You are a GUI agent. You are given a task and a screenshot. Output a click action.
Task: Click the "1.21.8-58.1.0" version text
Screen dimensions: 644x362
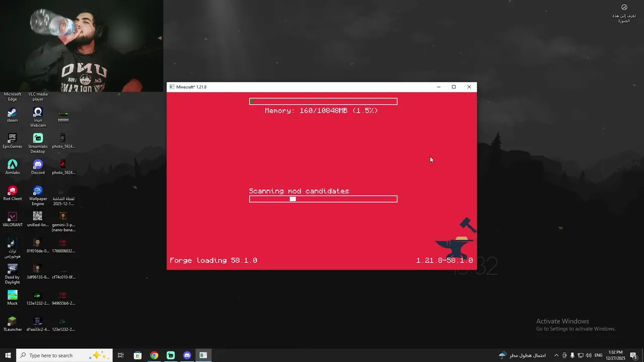pos(444,260)
